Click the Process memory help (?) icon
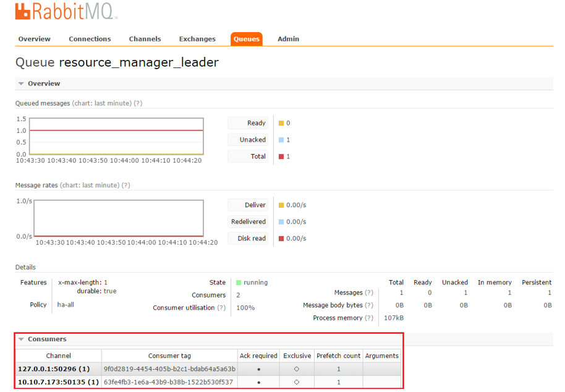This screenshot has width=565, height=392. click(x=369, y=318)
